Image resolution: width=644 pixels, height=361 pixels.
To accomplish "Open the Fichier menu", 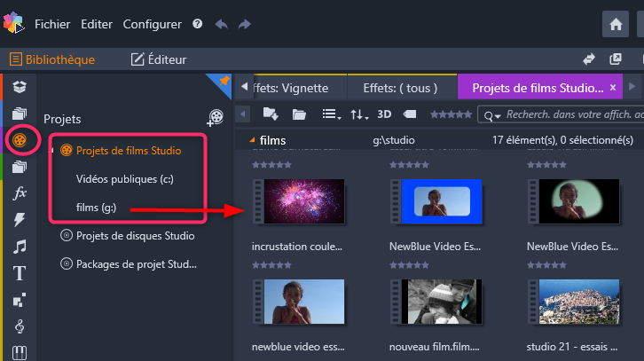I will [52, 24].
